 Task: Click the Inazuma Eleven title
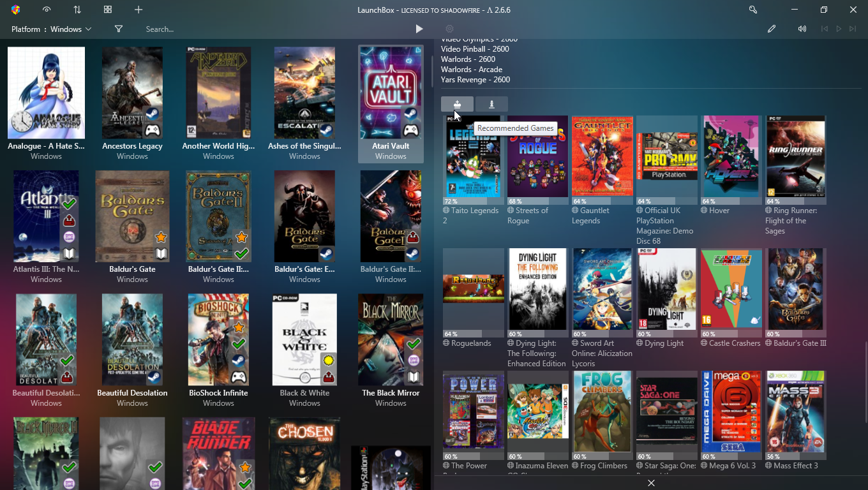point(542,466)
